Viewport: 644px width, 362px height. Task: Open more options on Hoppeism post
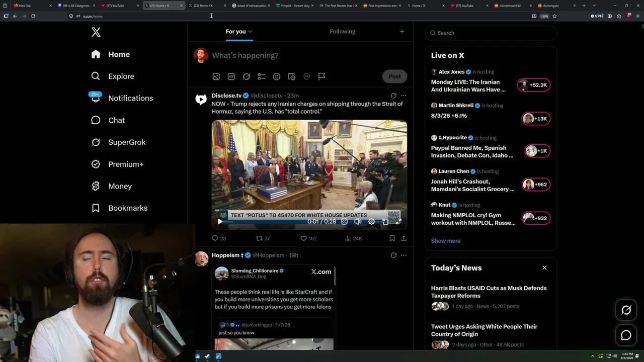tap(404, 255)
